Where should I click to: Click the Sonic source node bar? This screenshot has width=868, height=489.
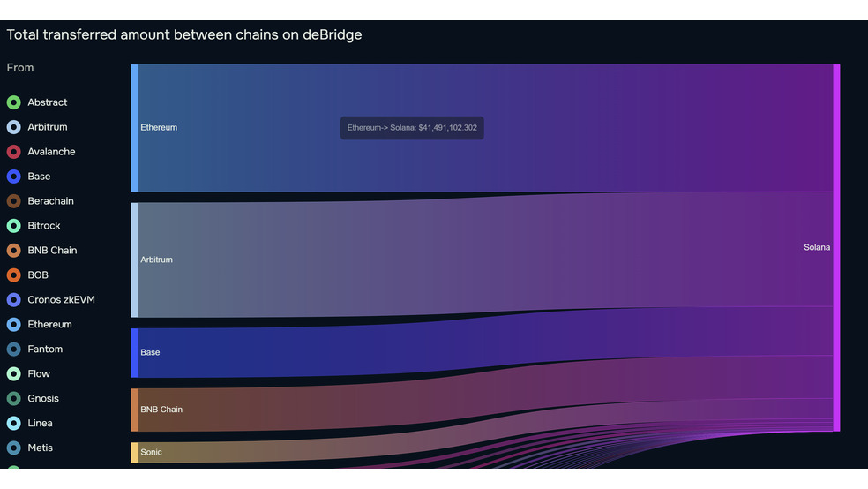click(134, 453)
